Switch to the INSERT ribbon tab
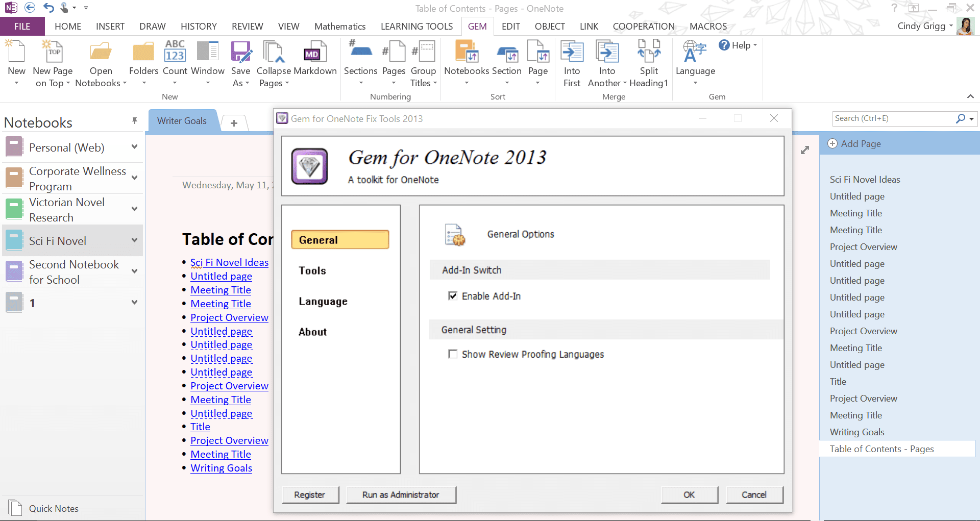980x521 pixels. click(110, 27)
